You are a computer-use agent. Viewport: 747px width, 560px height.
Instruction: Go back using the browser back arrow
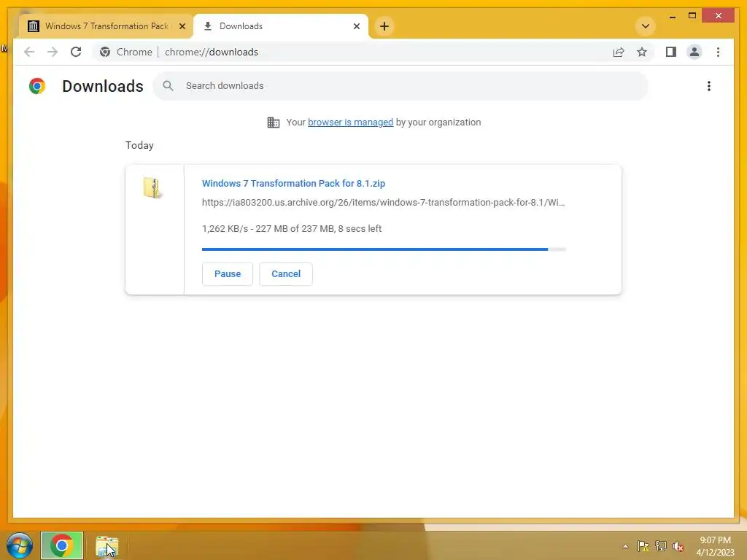29,52
